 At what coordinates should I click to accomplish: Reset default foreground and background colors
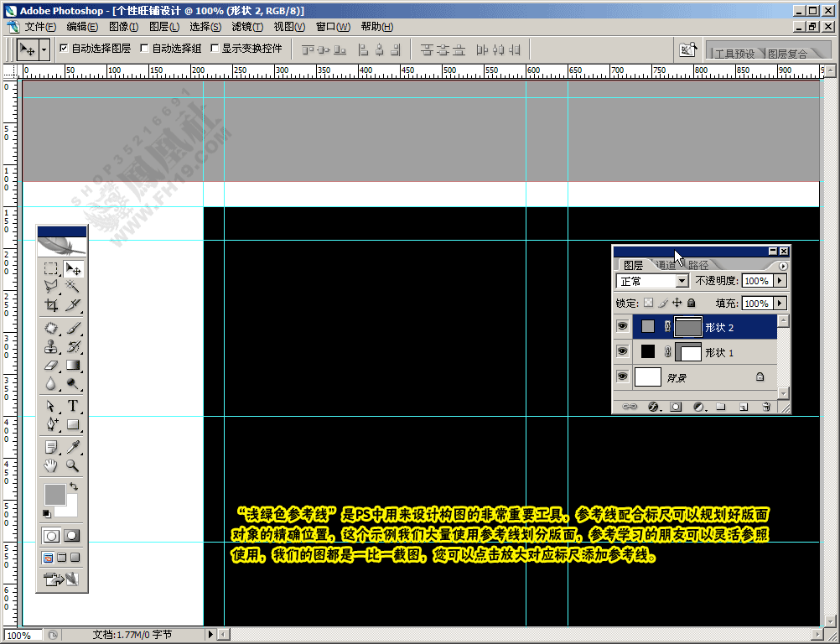(x=47, y=514)
